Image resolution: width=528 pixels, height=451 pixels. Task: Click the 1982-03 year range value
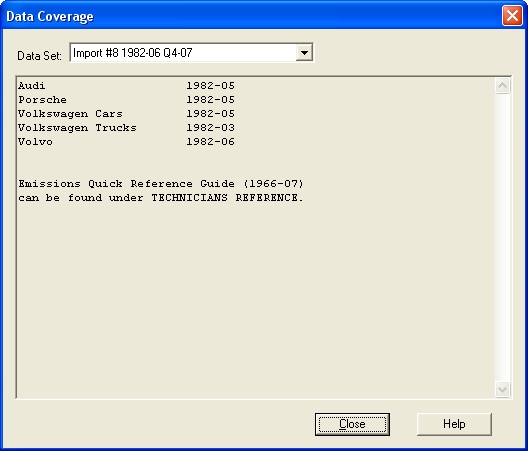(210, 128)
